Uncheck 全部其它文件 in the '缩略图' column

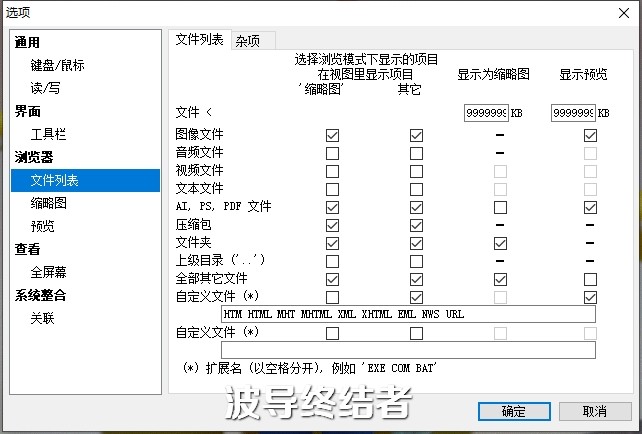(332, 280)
